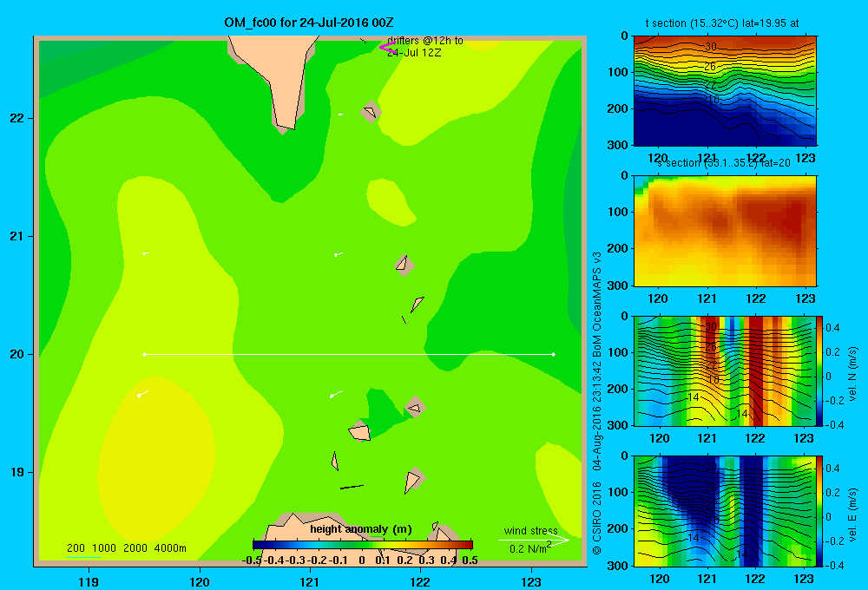Click longitude label 120 on main map axis
Image resolution: width=868 pixels, height=590 pixels.
(200, 581)
